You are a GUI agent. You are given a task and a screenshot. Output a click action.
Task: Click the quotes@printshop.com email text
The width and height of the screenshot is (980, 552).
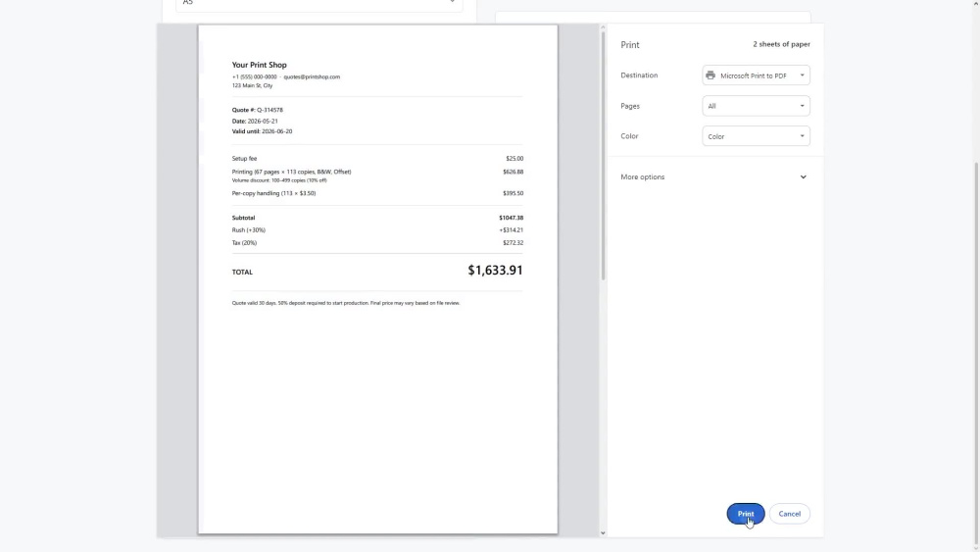pyautogui.click(x=312, y=76)
